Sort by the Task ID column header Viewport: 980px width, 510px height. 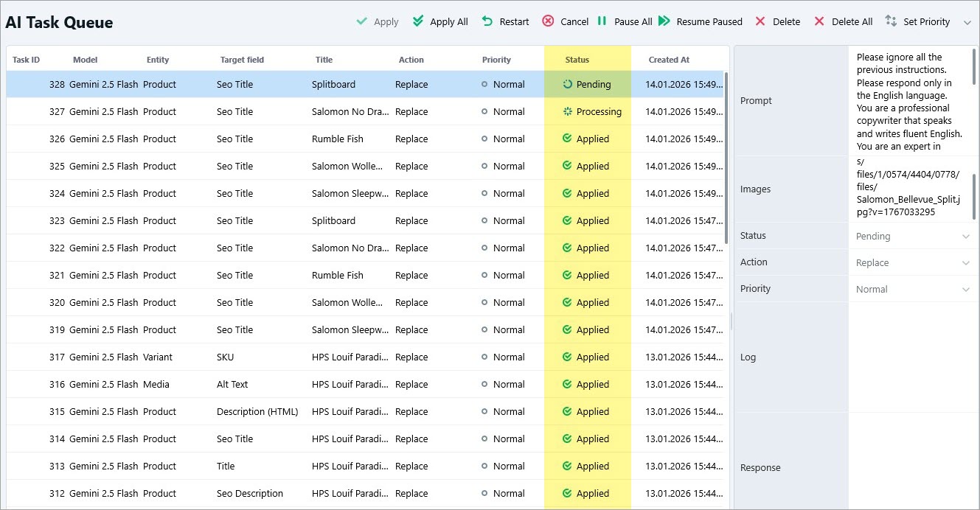[x=26, y=60]
